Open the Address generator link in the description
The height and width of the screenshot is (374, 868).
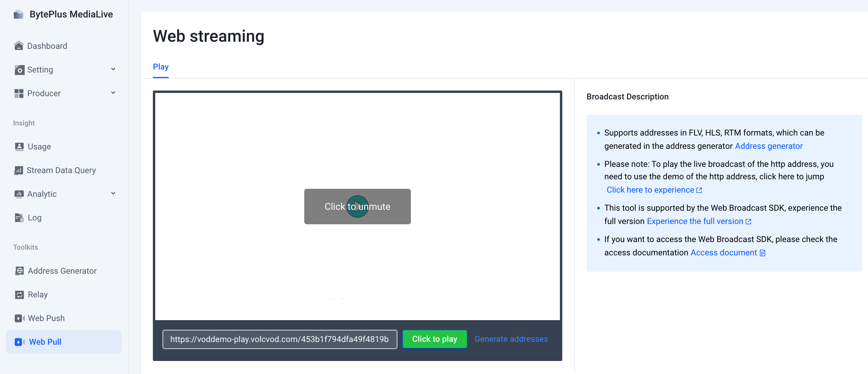pos(768,146)
